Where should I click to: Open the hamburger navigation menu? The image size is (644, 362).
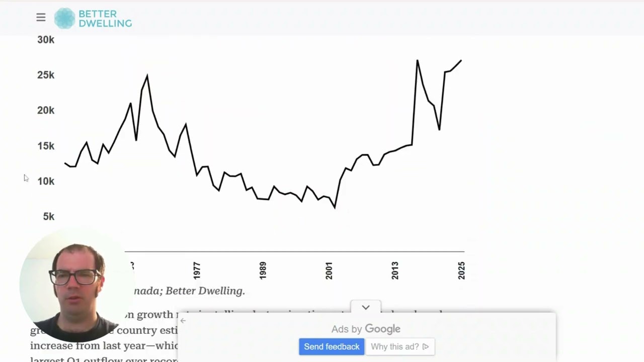pos(41,18)
